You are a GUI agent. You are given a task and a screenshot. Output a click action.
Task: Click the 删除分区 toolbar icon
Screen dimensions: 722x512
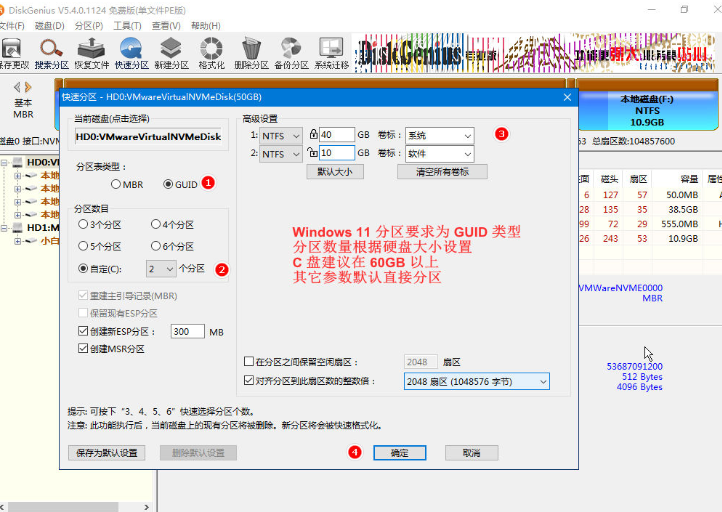pos(251,52)
